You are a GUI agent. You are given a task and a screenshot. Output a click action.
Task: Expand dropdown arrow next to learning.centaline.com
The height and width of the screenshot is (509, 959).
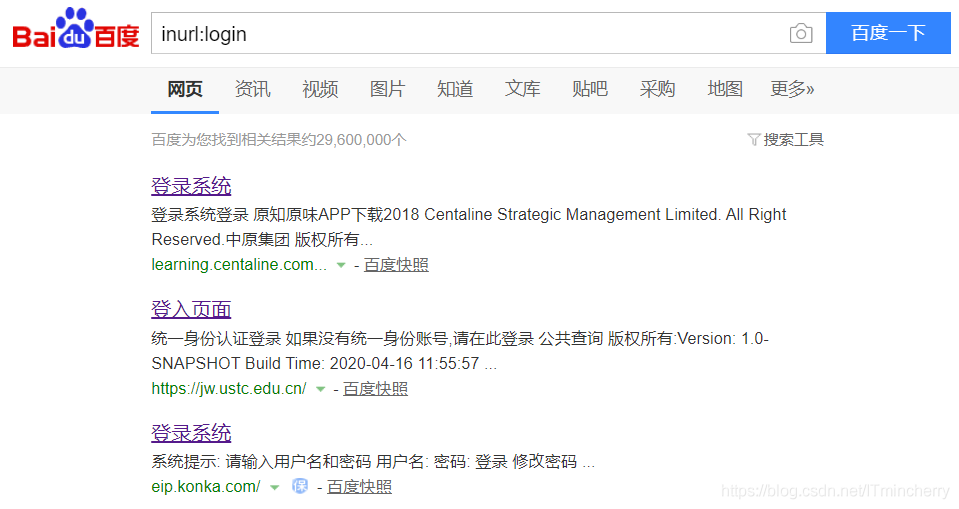point(341,266)
